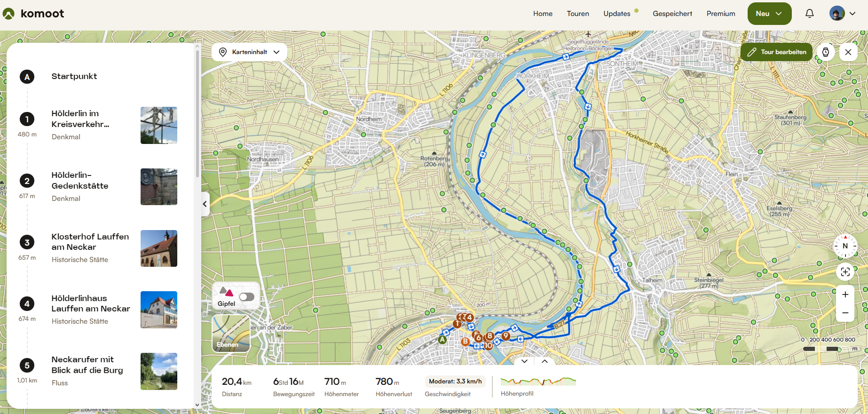Screen dimensions: 868x414
Task: Collapse the waypoint sidebar panel
Action: click(205, 204)
